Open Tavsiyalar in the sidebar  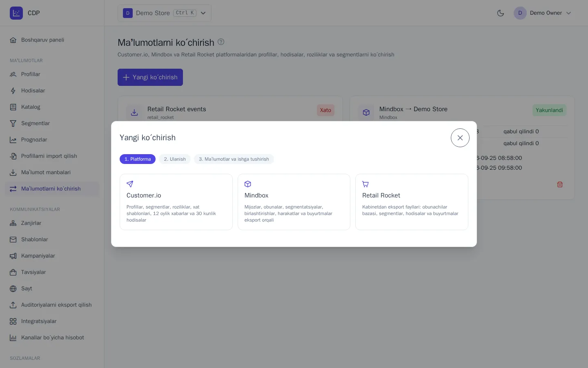52,272
